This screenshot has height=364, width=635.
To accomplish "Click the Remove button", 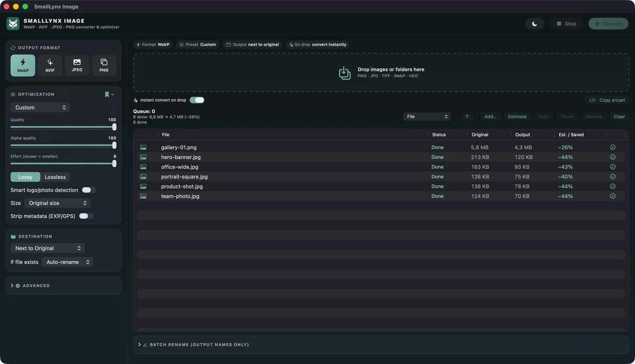I will click(593, 117).
